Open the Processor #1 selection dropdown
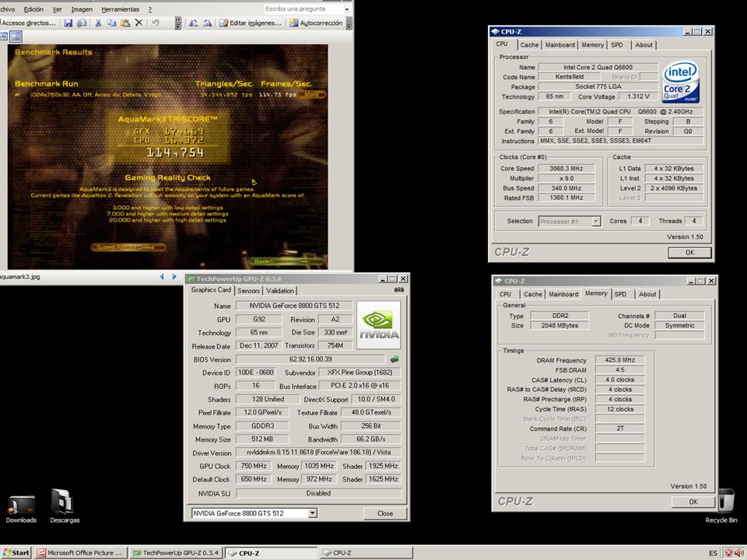747x560 pixels. point(595,222)
